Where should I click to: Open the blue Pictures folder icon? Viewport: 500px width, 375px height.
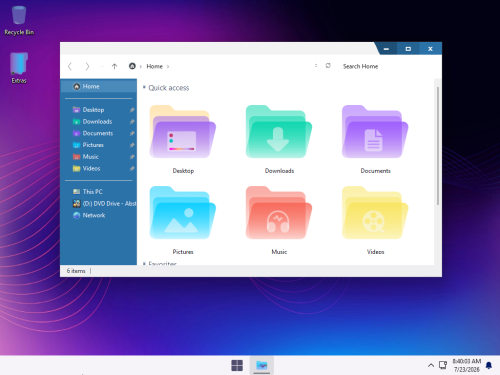[183, 213]
